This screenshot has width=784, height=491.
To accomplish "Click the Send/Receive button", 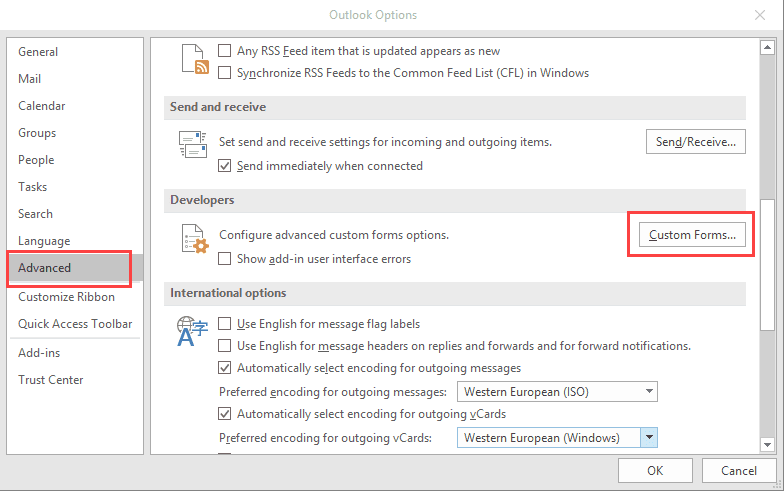I will [696, 142].
